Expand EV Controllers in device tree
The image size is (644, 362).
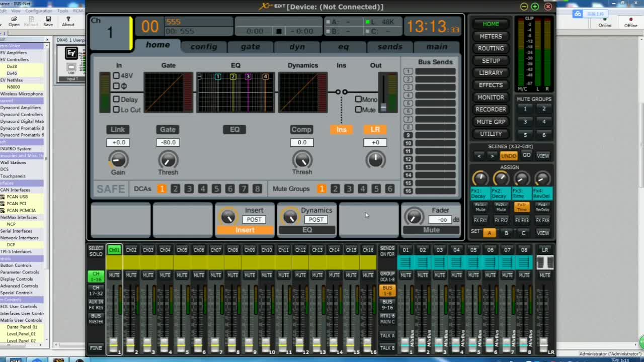15,59
